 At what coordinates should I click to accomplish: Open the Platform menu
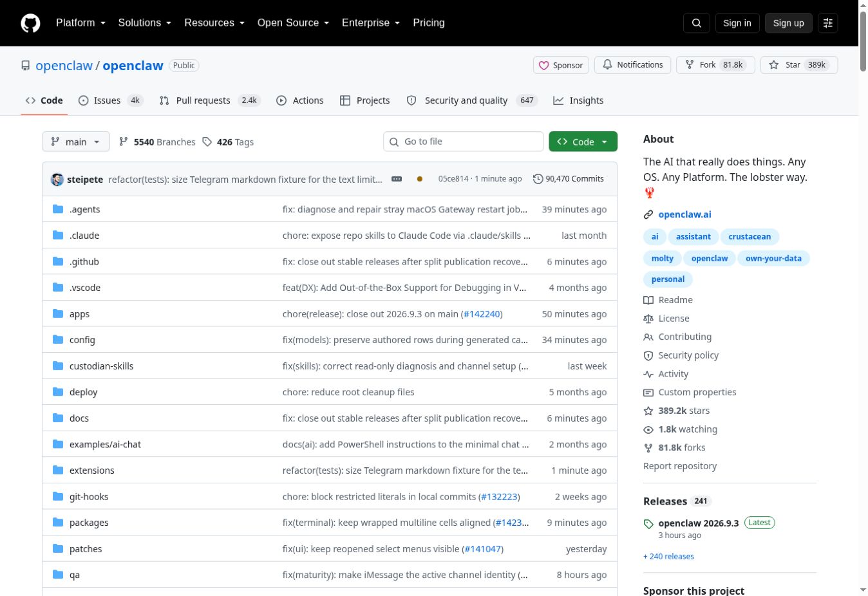coord(80,23)
